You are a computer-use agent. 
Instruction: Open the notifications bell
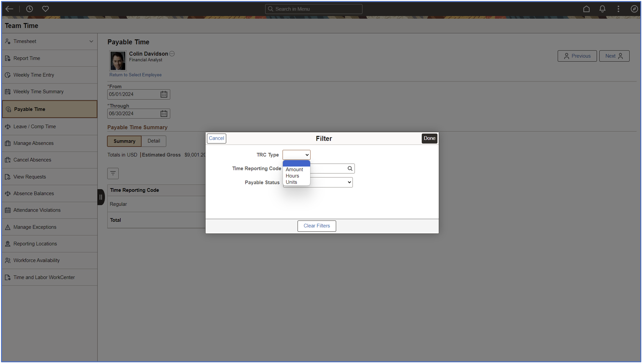point(602,9)
